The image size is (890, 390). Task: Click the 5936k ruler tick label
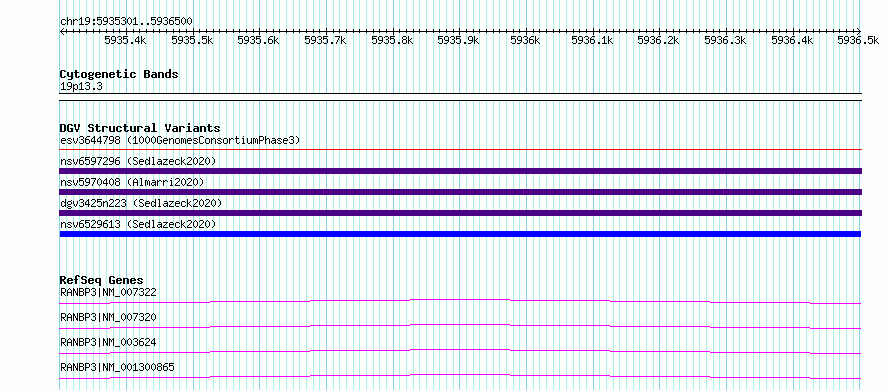coord(525,40)
